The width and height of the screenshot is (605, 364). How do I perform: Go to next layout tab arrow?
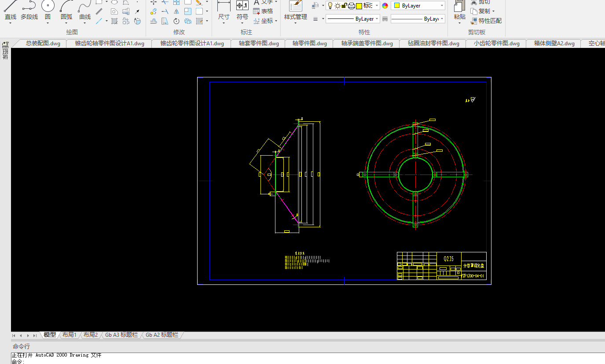(28, 335)
